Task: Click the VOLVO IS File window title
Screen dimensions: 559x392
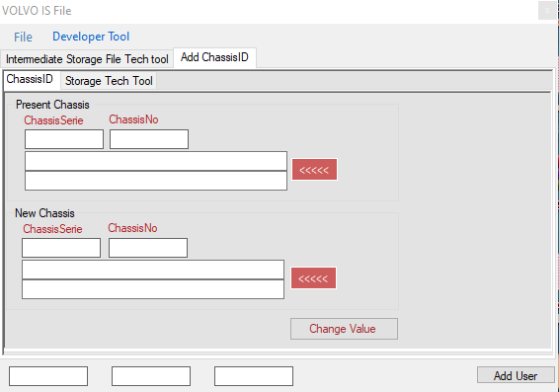Action: coord(37,11)
